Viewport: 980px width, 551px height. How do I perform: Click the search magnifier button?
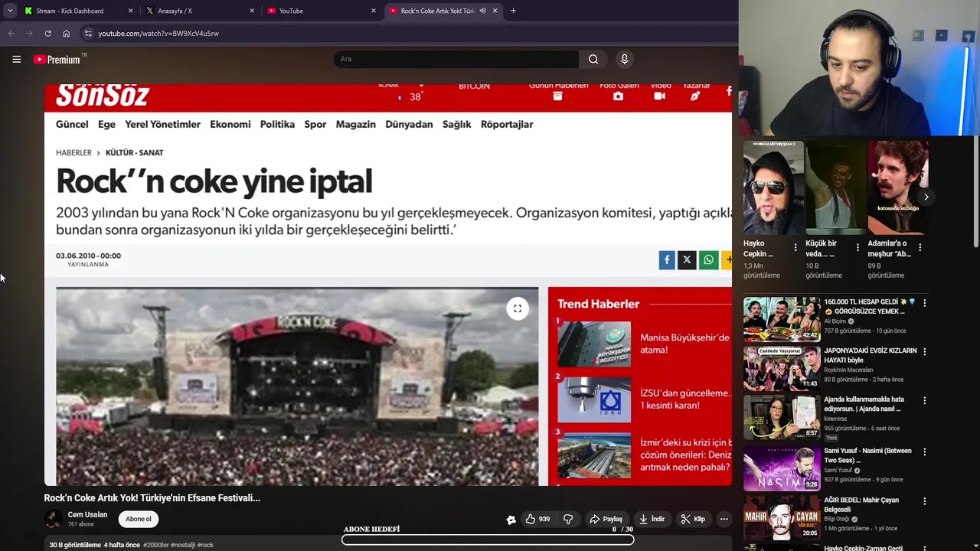[593, 59]
